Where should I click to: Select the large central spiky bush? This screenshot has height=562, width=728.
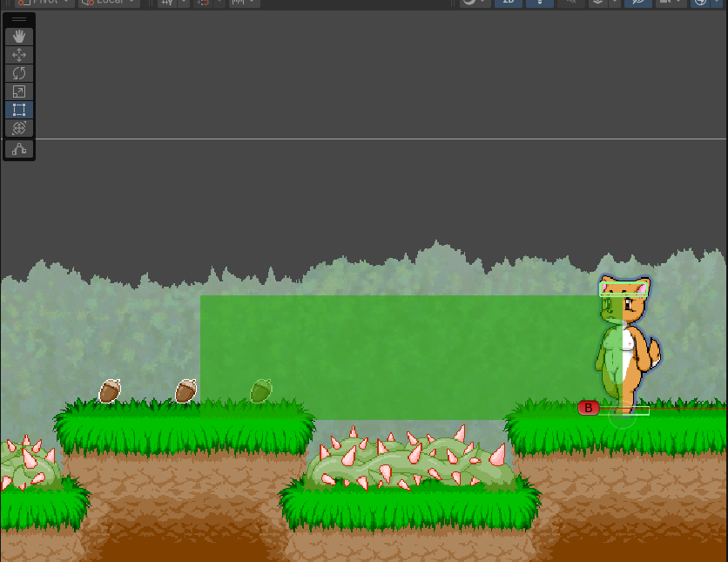click(x=411, y=460)
